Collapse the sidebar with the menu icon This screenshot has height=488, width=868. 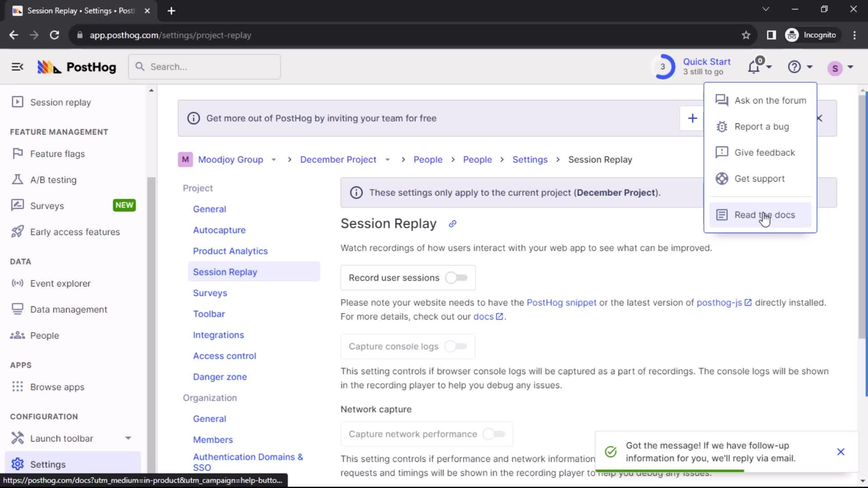click(17, 67)
